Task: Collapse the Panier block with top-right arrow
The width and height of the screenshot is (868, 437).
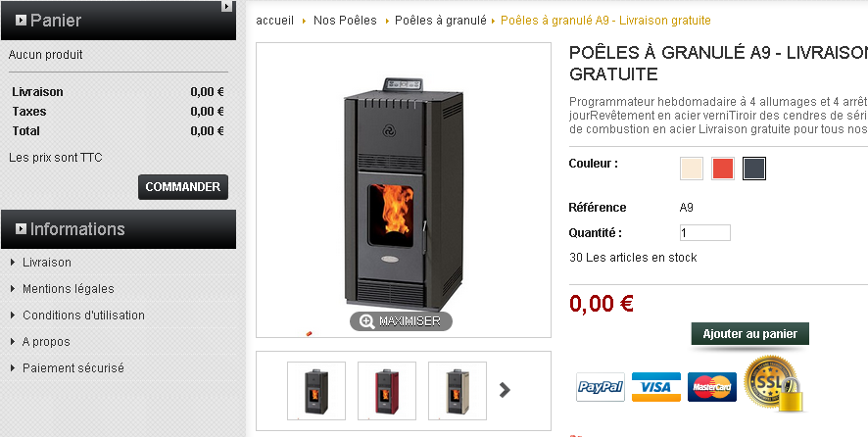Action: pyautogui.click(x=226, y=6)
